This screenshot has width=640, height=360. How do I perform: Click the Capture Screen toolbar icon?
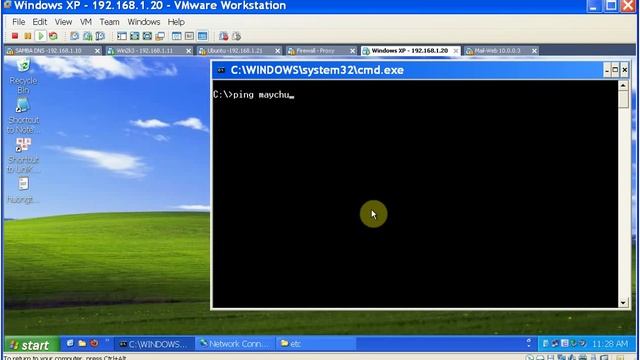pos(223,36)
